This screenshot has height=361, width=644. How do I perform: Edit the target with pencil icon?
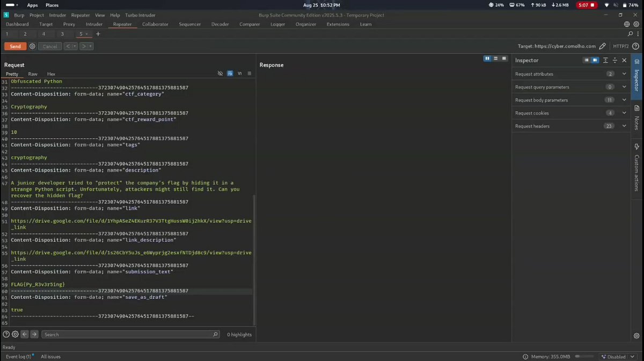[603, 46]
